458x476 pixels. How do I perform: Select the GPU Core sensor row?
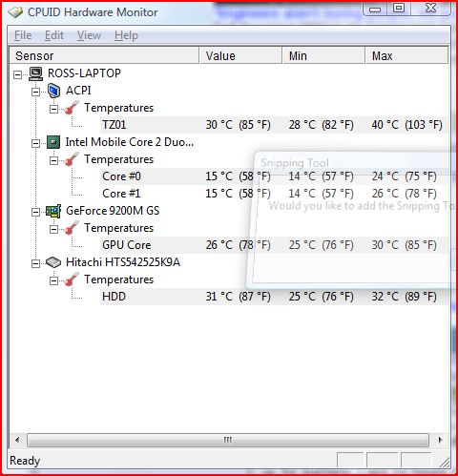click(275, 245)
